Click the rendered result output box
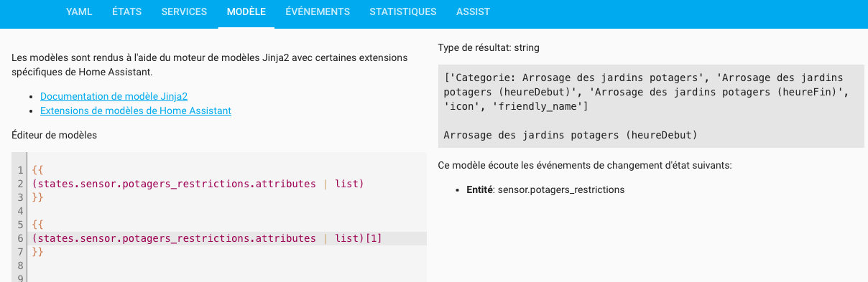 pos(651,106)
